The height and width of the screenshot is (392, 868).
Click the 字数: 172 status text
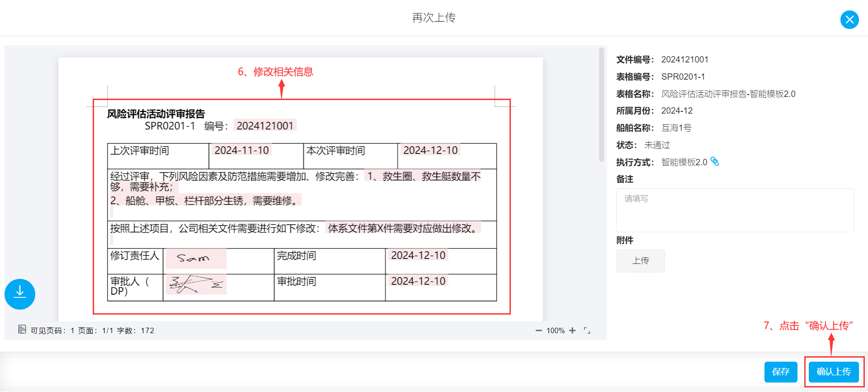click(x=136, y=330)
